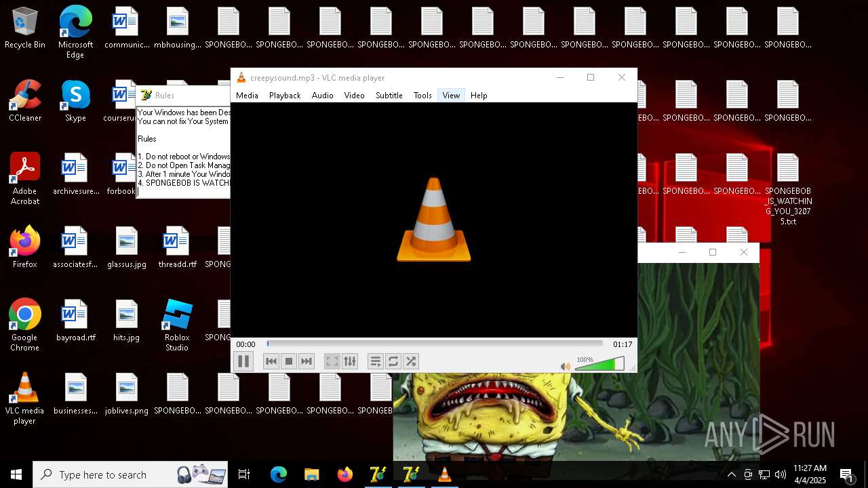Adjust the VLC volume slider

click(x=599, y=365)
